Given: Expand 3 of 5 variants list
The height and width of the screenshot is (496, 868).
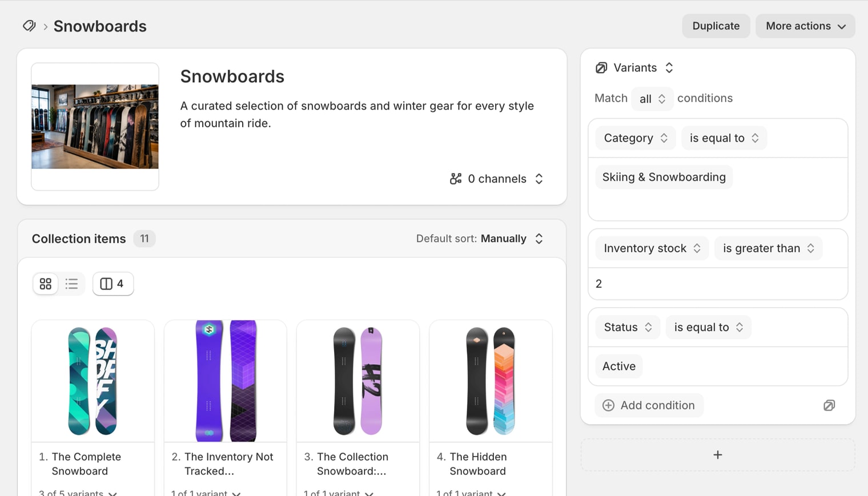Looking at the screenshot, I should 78,493.
